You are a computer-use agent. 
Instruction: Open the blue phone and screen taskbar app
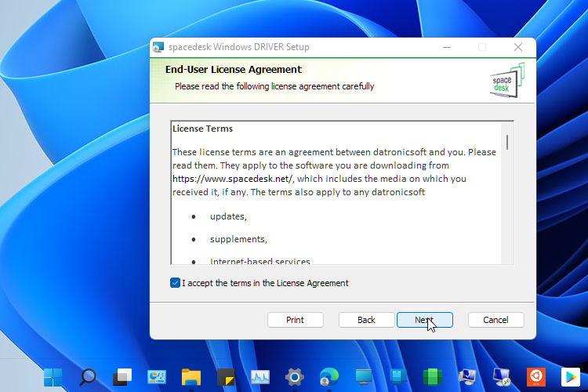(x=398, y=377)
